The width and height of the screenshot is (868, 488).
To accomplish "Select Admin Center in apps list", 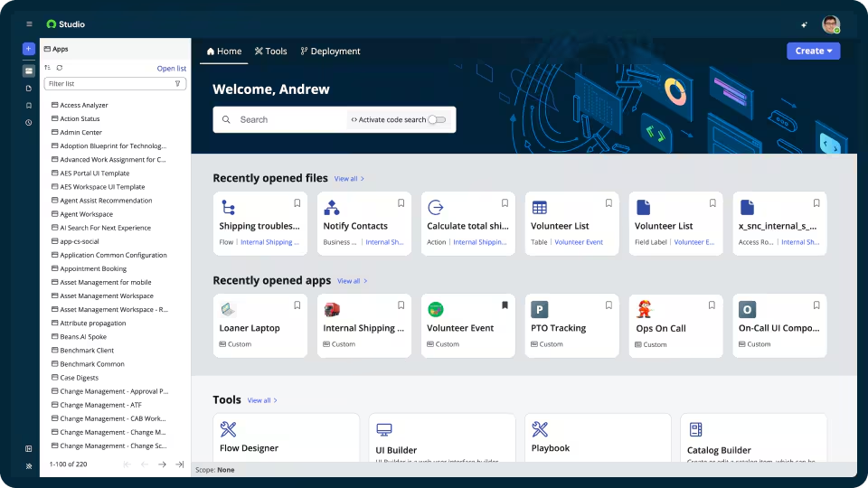I will click(80, 132).
